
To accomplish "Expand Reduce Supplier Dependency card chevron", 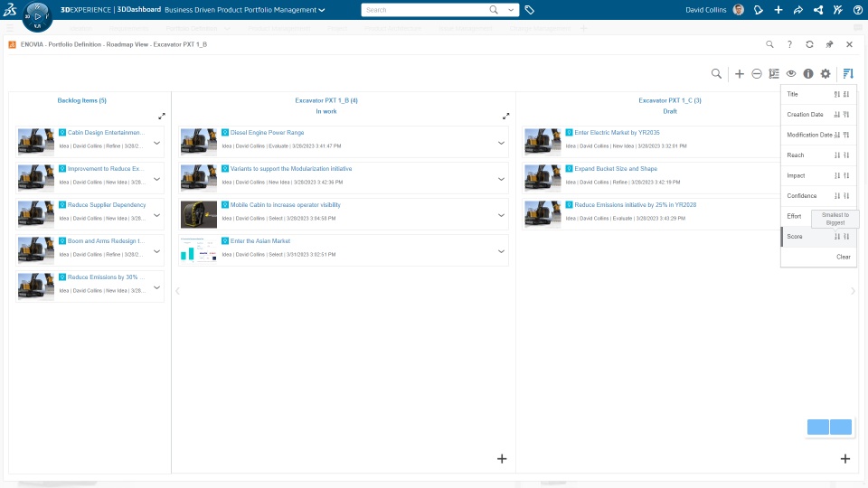I will [x=156, y=215].
